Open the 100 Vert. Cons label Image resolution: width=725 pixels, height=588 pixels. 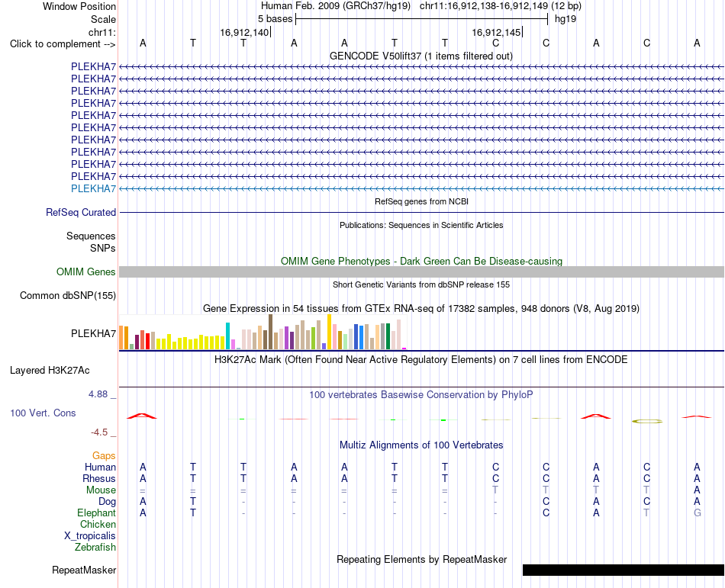point(43,413)
